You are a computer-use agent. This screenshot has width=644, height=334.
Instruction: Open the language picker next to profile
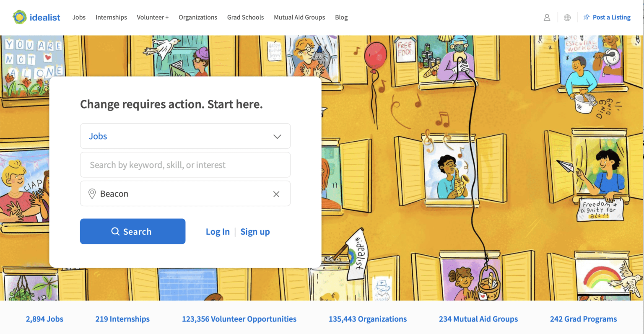coord(567,17)
